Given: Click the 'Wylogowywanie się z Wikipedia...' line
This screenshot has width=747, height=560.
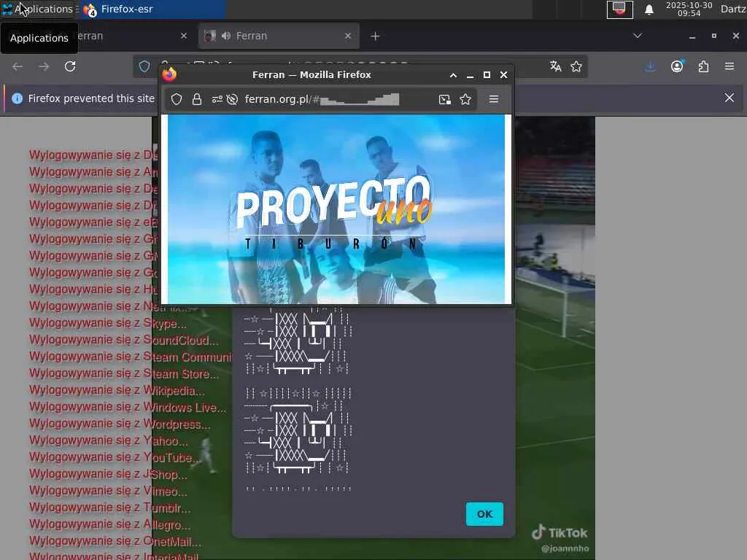Looking at the screenshot, I should pyautogui.click(x=117, y=391).
